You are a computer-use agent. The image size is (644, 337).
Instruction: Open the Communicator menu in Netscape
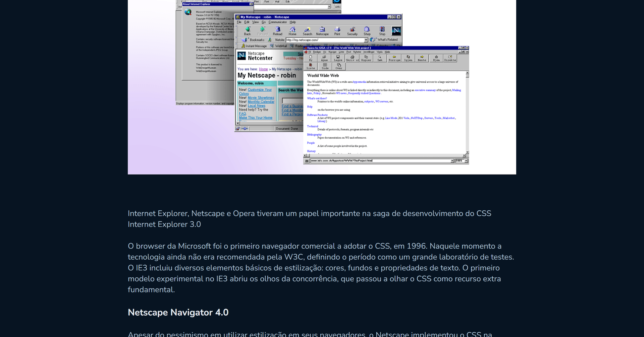pos(278,22)
